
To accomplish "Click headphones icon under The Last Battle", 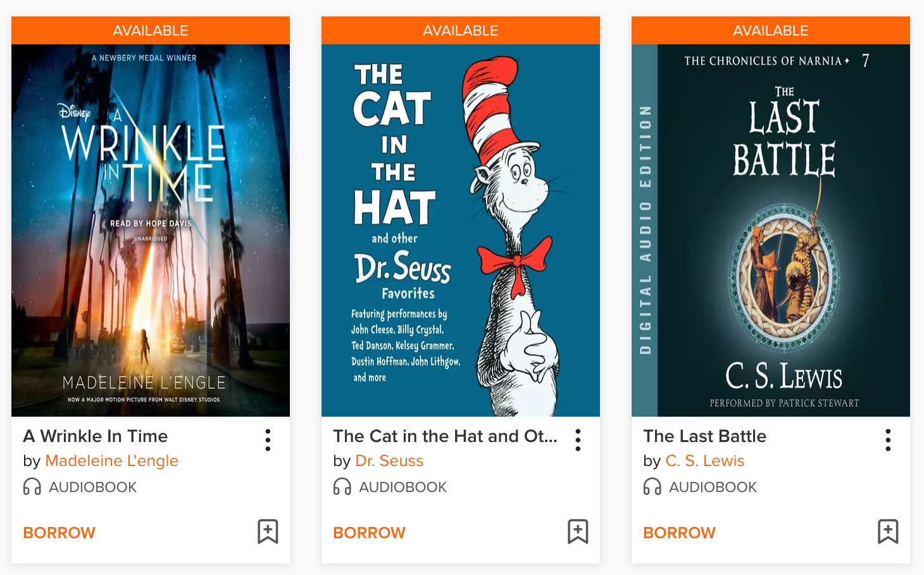I will [x=652, y=486].
